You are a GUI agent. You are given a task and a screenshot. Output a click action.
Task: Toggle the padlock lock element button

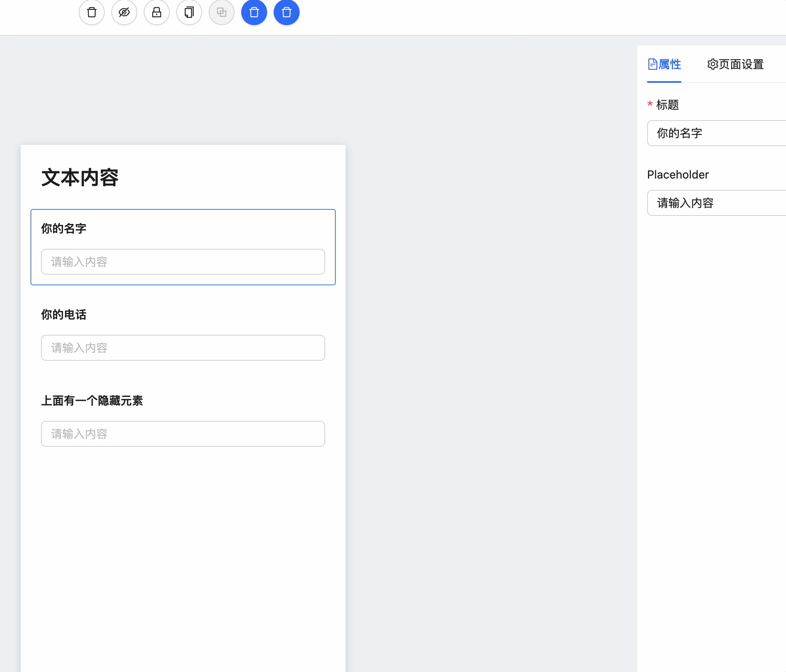(157, 13)
